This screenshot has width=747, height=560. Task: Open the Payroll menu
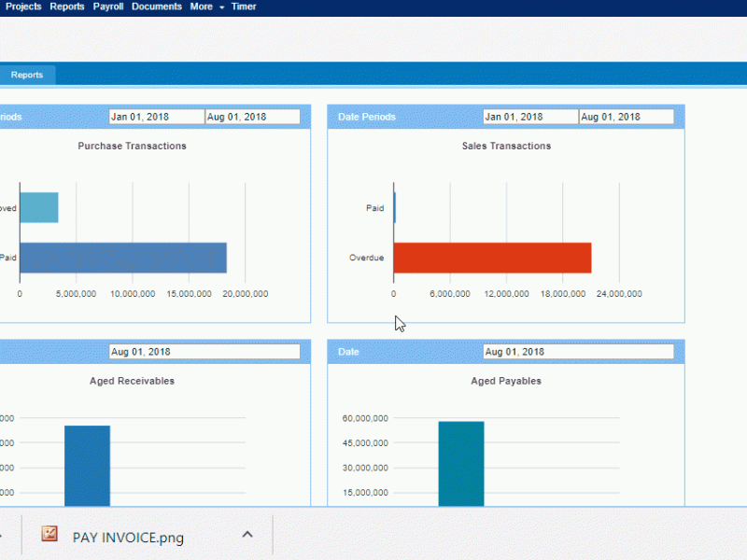click(108, 7)
